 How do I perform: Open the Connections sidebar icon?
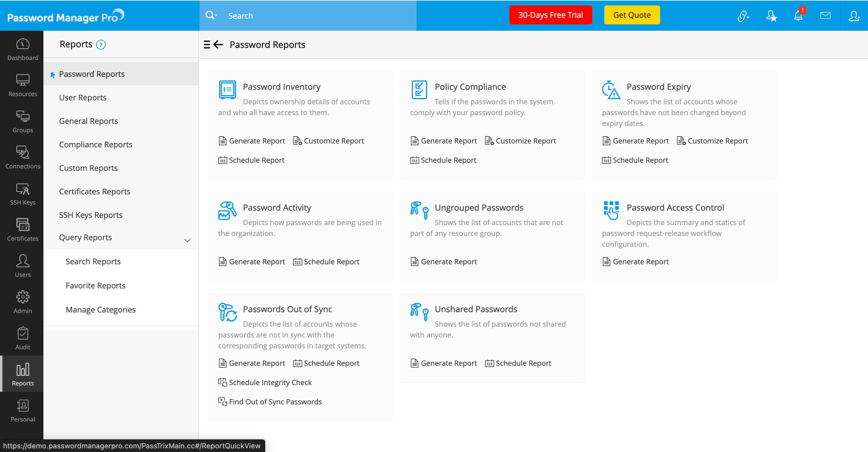(23, 158)
